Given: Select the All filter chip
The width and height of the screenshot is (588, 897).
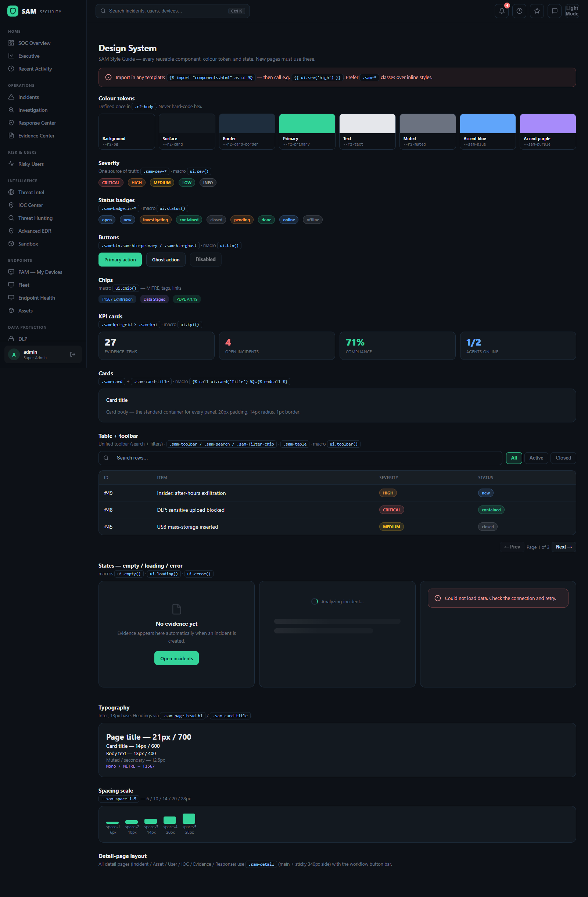Looking at the screenshot, I should tap(514, 458).
